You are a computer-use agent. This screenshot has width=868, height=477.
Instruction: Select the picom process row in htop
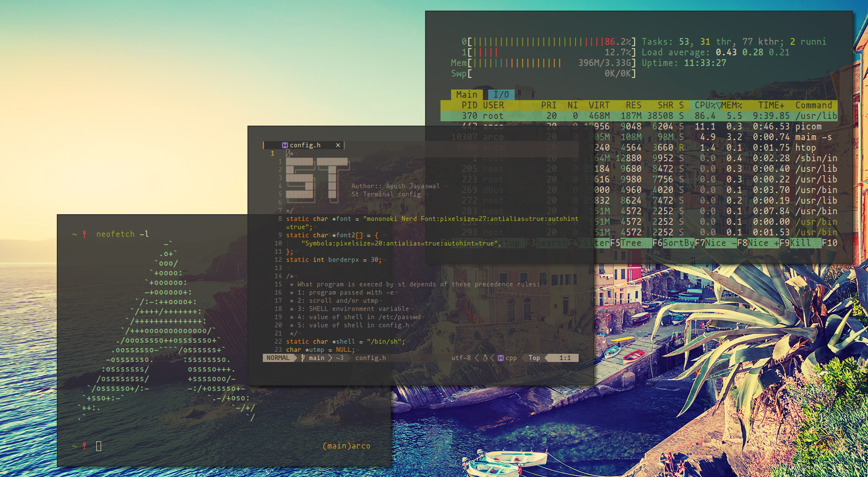click(x=639, y=127)
